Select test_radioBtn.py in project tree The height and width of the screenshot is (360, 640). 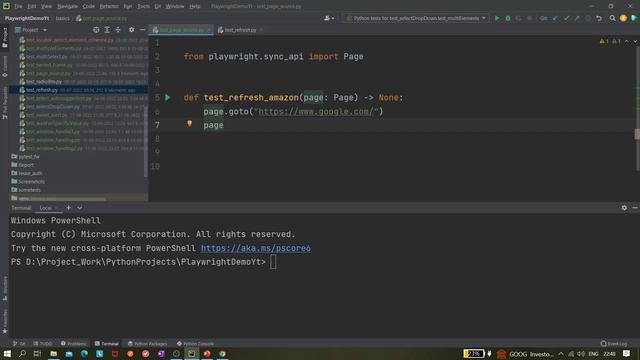44,82
